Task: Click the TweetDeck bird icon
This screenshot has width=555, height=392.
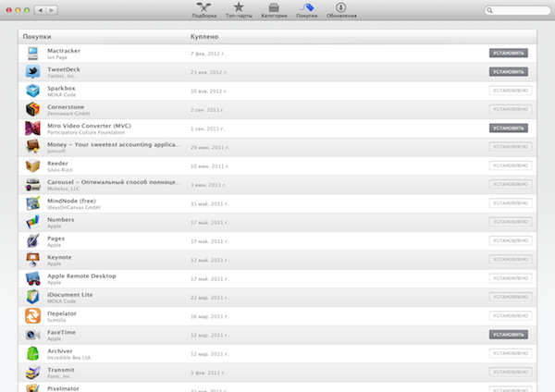Action: coord(33,72)
